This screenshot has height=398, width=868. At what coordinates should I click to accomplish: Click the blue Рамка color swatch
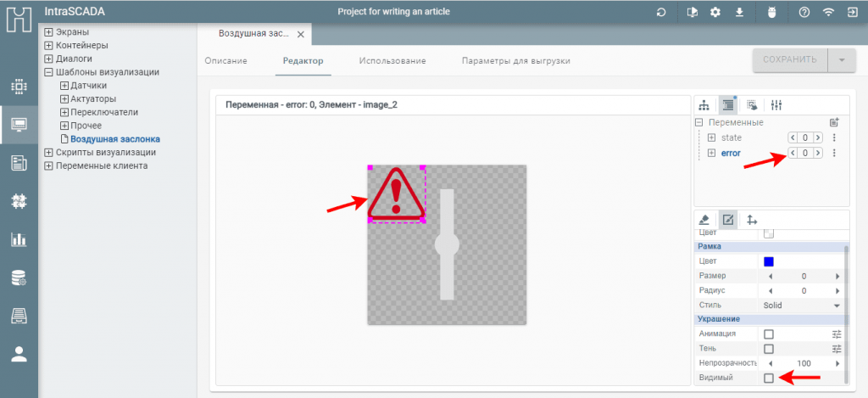pos(768,261)
